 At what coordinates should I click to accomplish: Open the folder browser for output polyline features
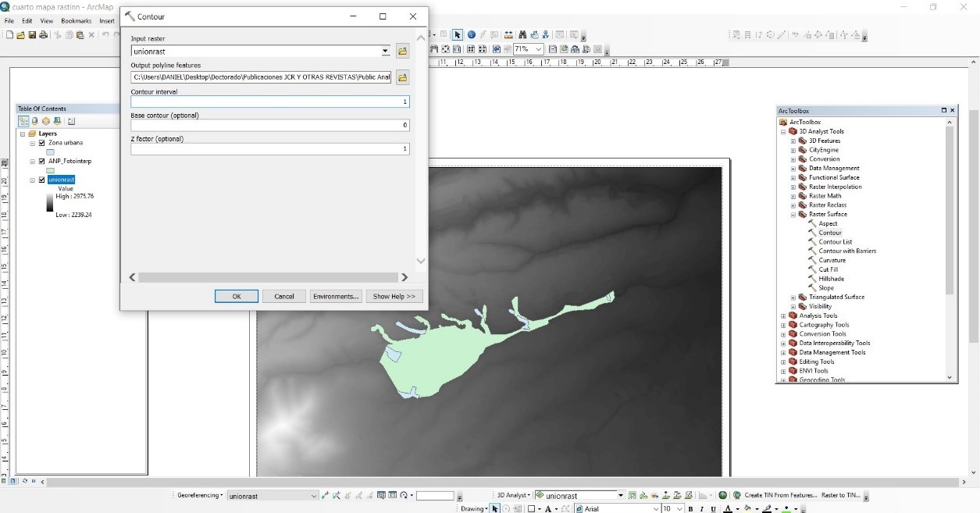(x=403, y=77)
